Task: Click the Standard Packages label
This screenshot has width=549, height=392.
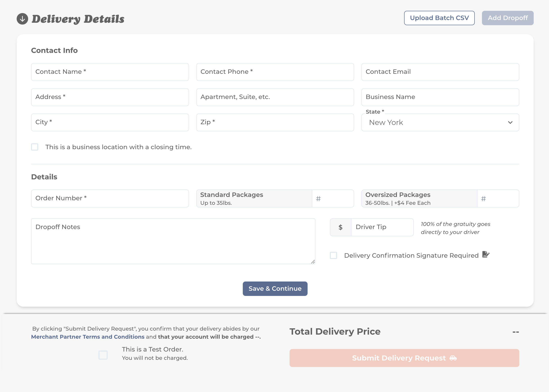Action: click(x=232, y=195)
